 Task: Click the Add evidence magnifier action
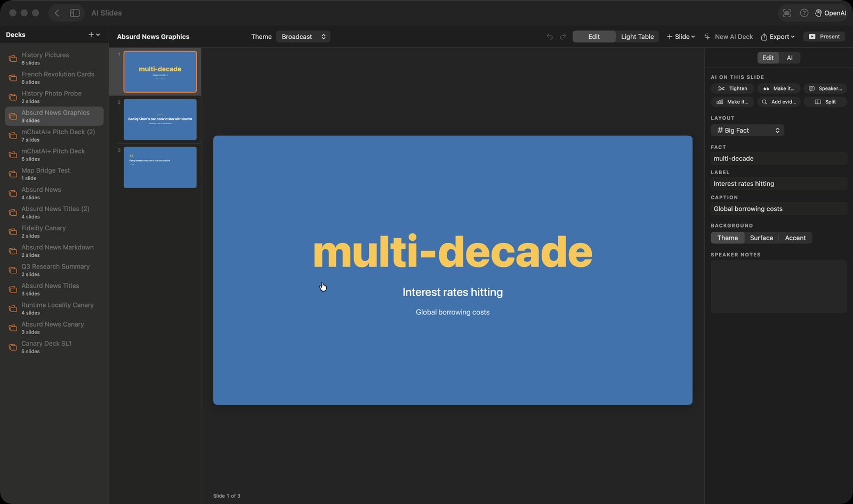click(778, 102)
